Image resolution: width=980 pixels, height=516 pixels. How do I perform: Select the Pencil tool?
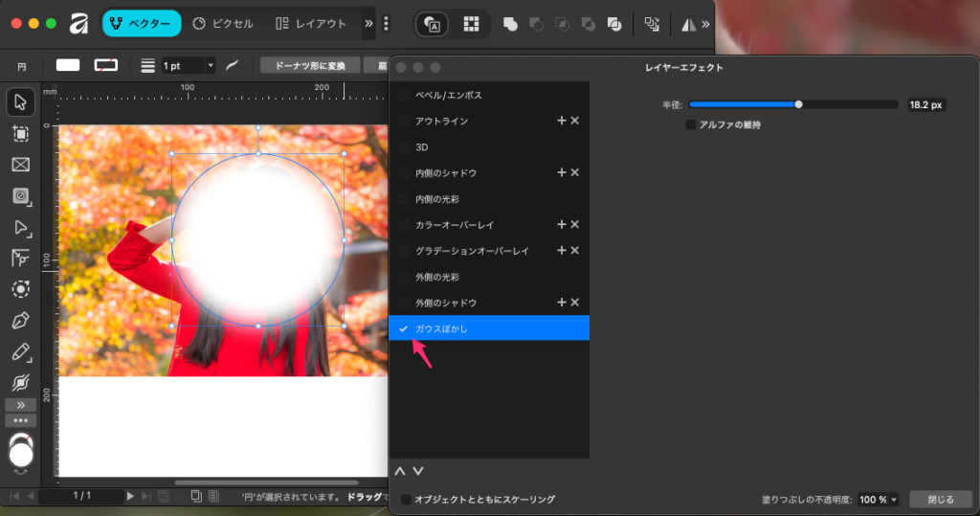coord(20,351)
